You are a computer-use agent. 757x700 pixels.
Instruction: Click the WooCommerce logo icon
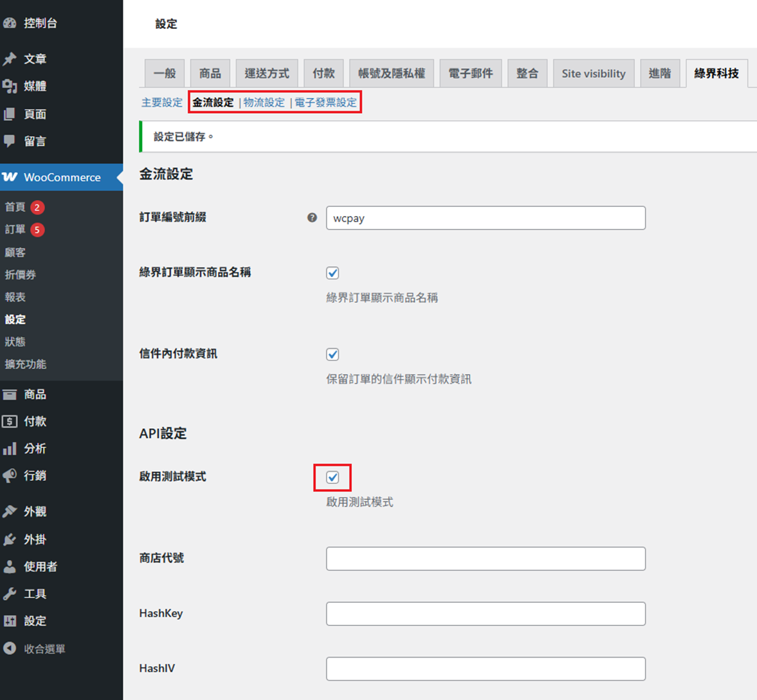(x=10, y=177)
